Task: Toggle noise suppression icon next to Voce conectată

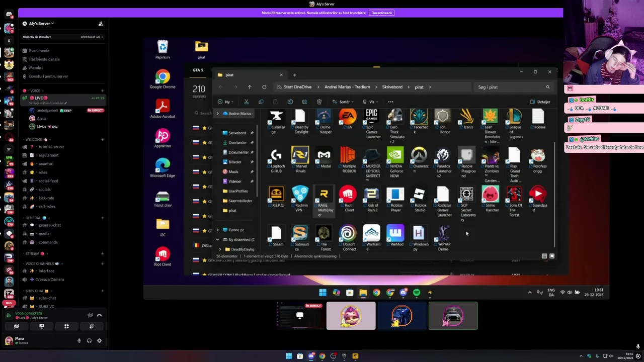Action: coord(90,315)
